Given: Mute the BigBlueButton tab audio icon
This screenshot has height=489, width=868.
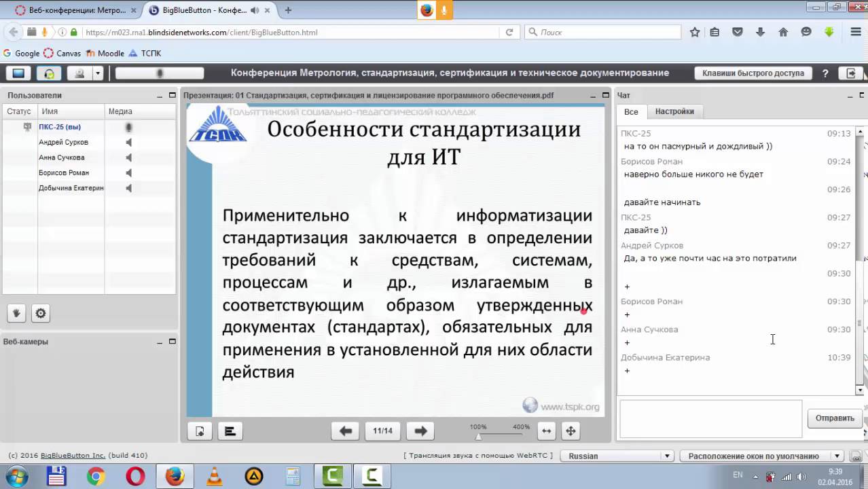Looking at the screenshot, I should [x=255, y=10].
